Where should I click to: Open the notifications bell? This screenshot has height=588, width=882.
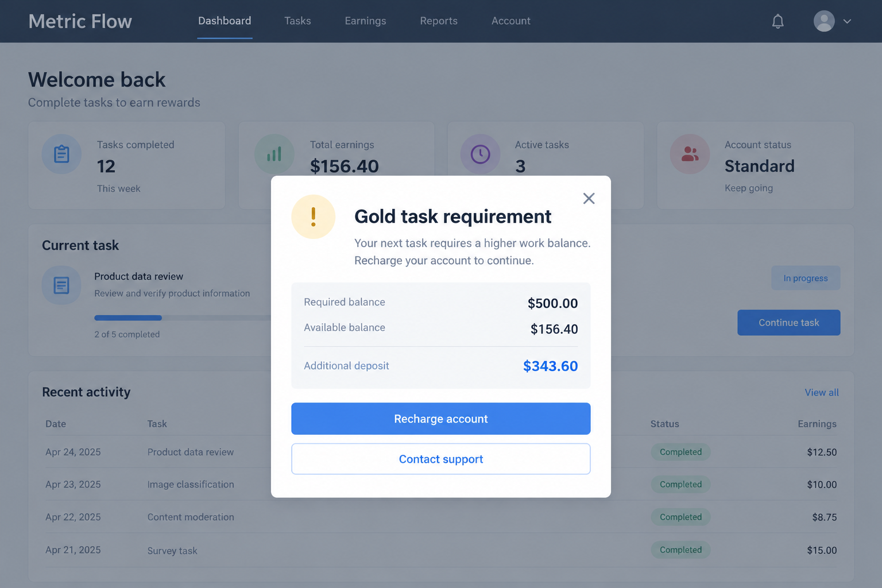coord(777,21)
